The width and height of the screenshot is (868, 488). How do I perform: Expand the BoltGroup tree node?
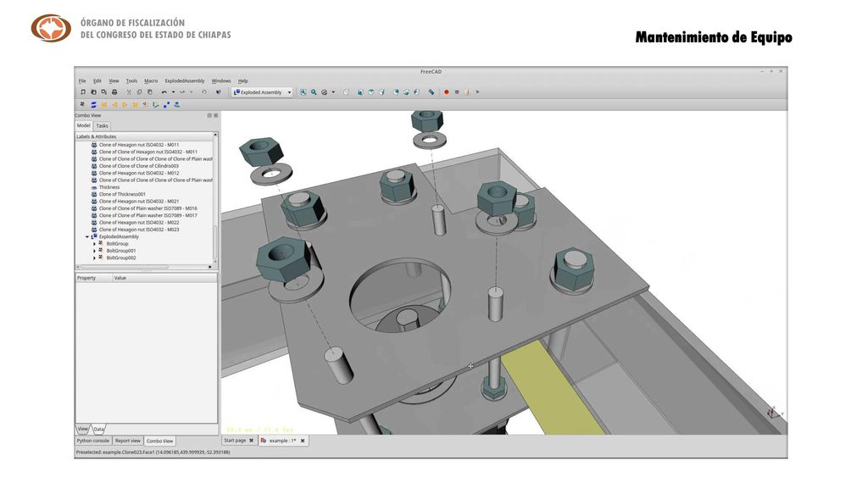click(x=94, y=244)
